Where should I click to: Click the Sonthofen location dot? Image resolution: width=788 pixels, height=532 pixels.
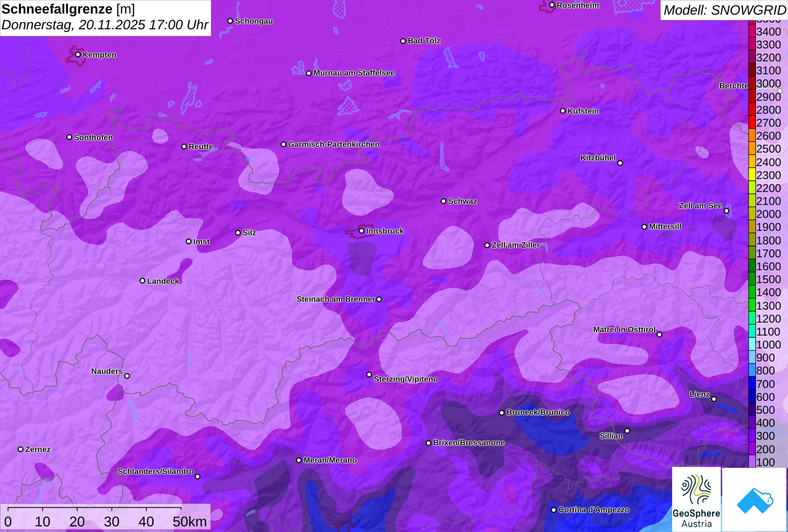(69, 137)
